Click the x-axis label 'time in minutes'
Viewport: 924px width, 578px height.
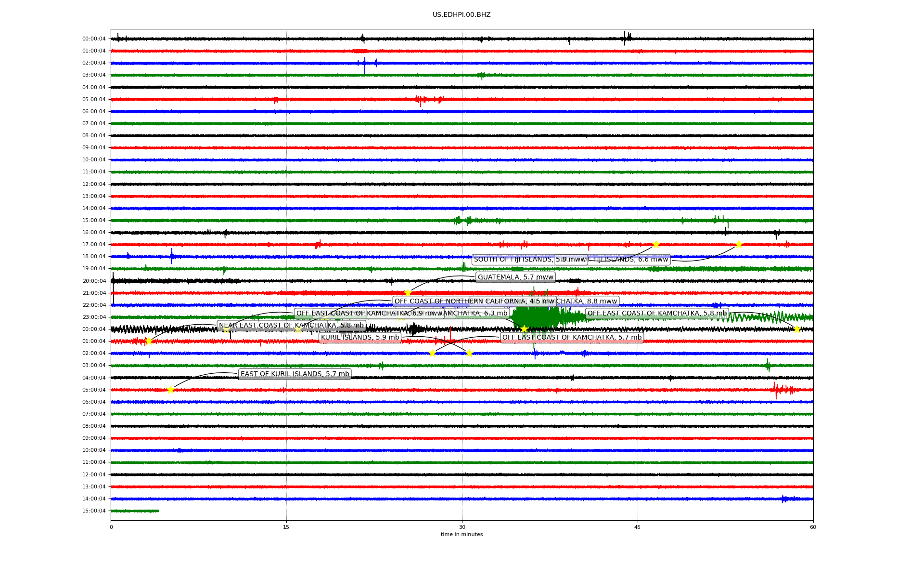pyautogui.click(x=462, y=534)
